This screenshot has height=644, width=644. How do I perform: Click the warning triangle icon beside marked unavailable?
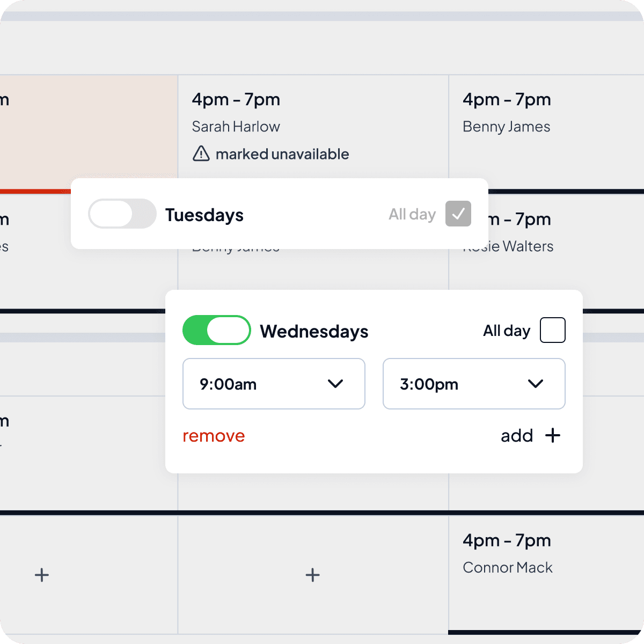(201, 153)
